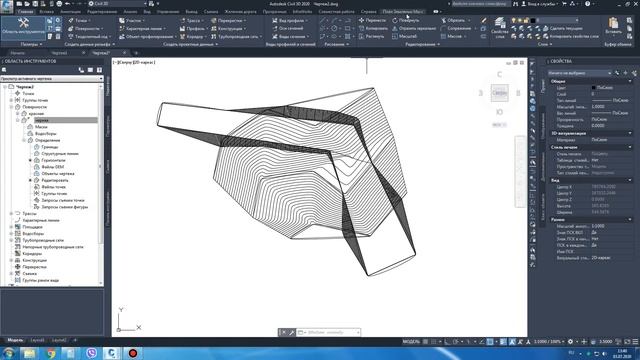Open the Характерная линия dropdown
Image resolution: width=640 pixels, height=360 pixels.
(x=142, y=29)
